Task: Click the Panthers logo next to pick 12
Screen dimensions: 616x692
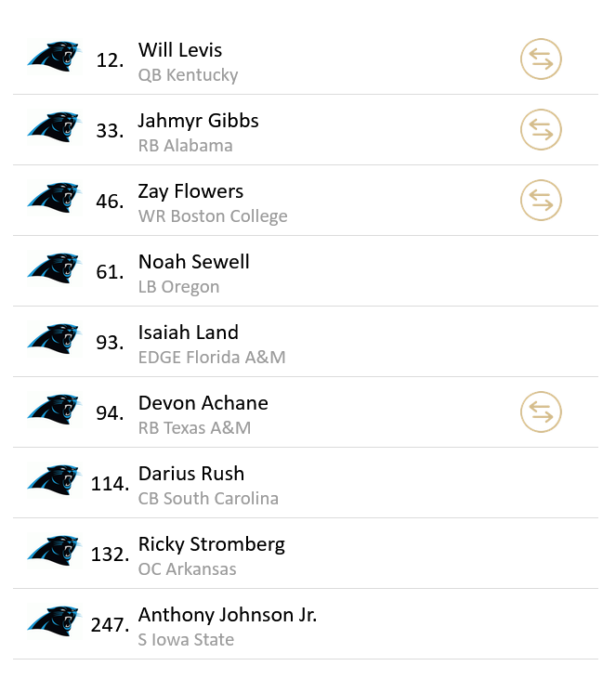Action: (54, 59)
